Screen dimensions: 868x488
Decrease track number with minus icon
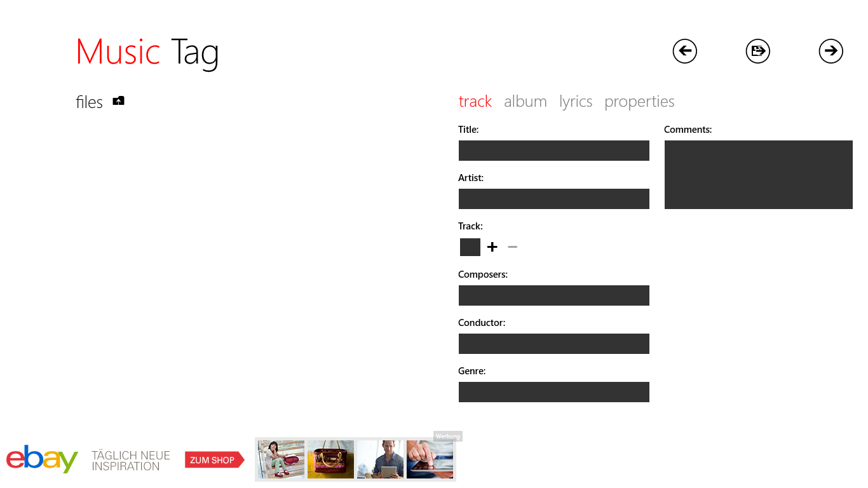click(513, 247)
